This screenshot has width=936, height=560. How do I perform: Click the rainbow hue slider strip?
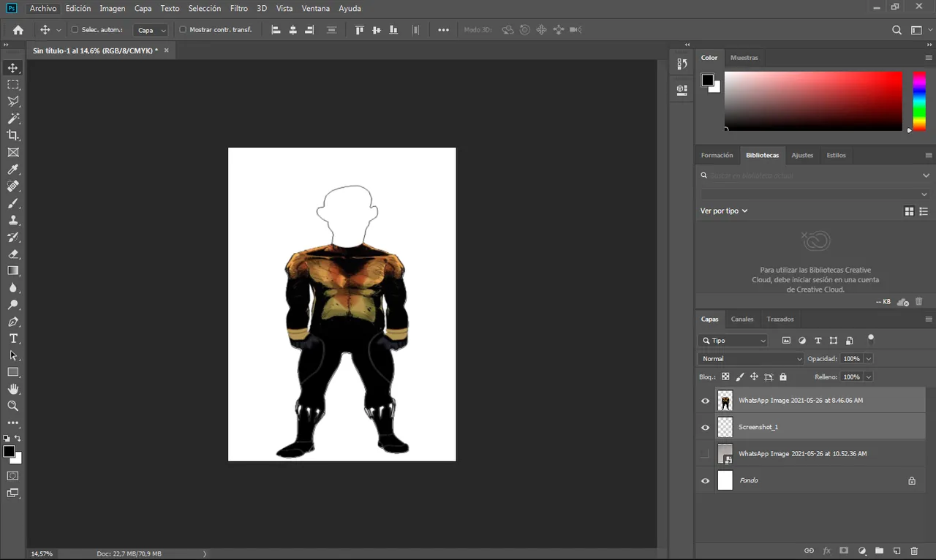(918, 101)
